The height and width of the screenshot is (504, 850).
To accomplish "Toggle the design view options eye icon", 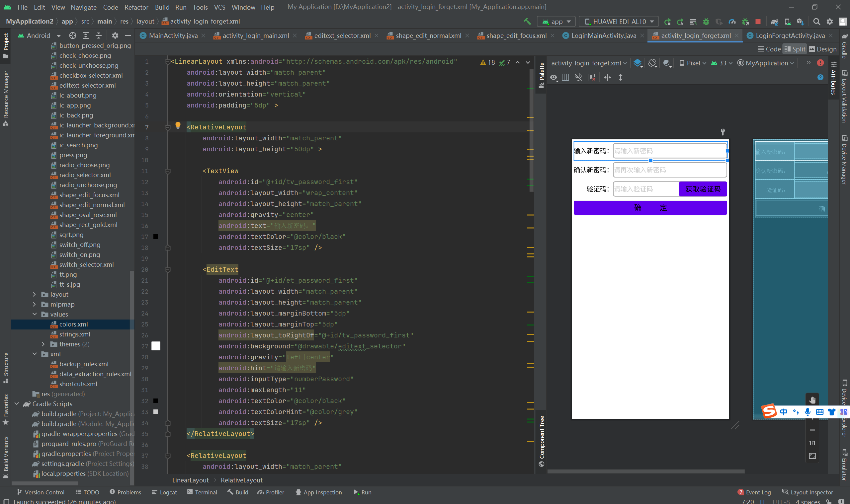I will click(553, 78).
